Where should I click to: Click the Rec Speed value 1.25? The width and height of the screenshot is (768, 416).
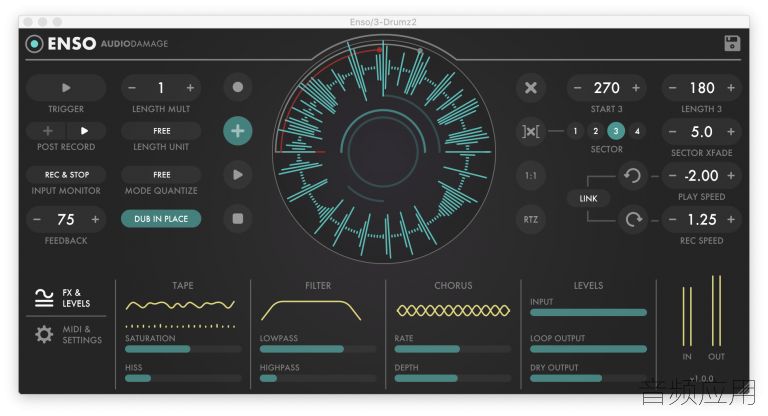coord(702,220)
